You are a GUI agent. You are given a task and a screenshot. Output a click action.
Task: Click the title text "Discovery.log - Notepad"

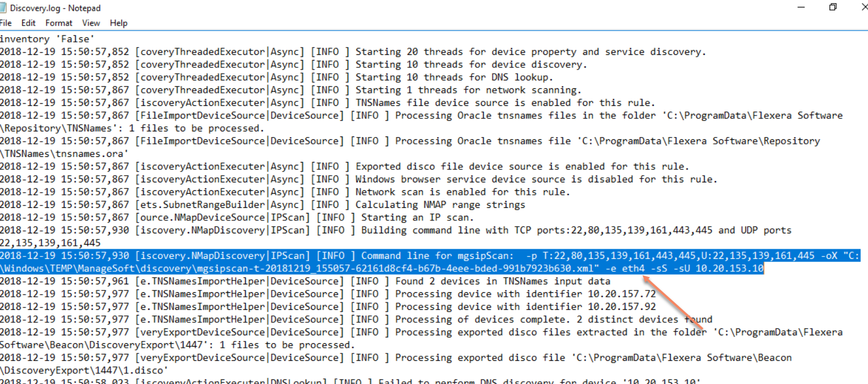(56, 8)
